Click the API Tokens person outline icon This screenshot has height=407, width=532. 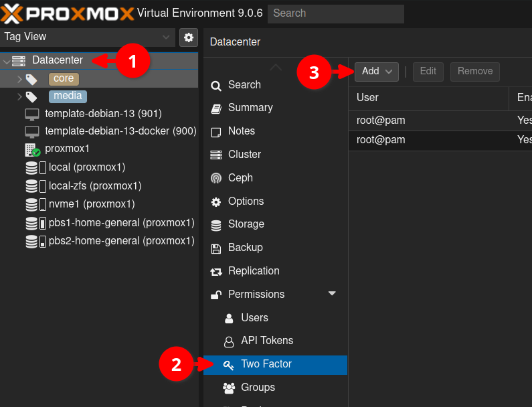pyautogui.click(x=229, y=341)
